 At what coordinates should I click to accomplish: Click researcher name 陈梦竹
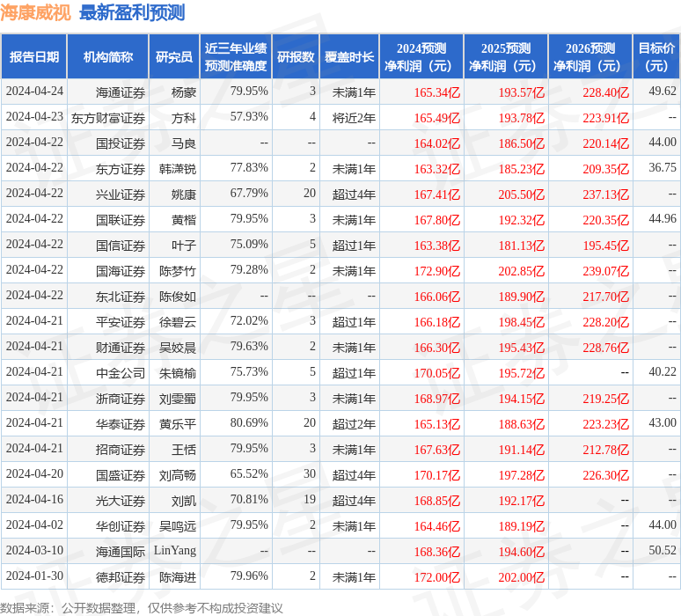click(x=178, y=271)
